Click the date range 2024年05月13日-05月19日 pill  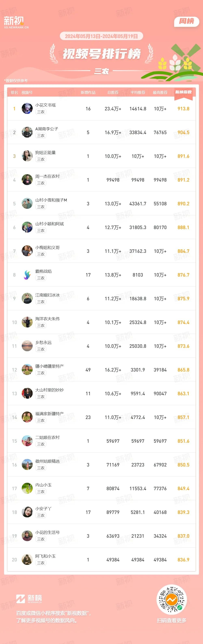pyautogui.click(x=101, y=36)
